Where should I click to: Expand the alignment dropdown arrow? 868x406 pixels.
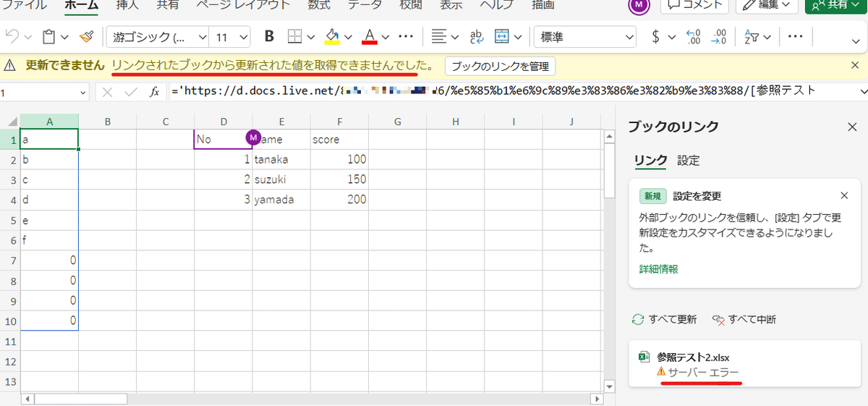pos(454,37)
